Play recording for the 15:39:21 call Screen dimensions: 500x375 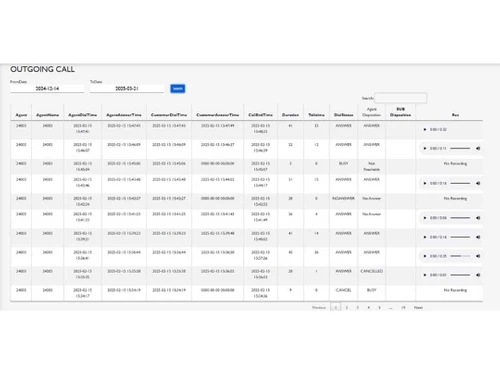pyautogui.click(x=425, y=237)
